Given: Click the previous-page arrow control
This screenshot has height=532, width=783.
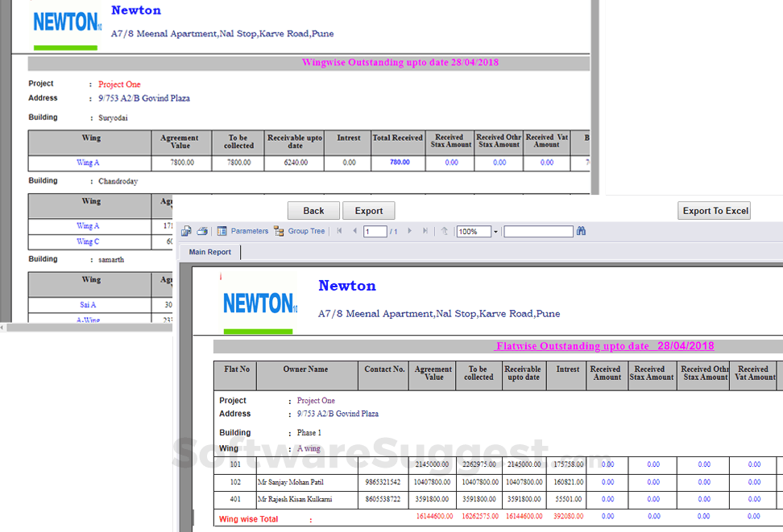Looking at the screenshot, I should (354, 231).
